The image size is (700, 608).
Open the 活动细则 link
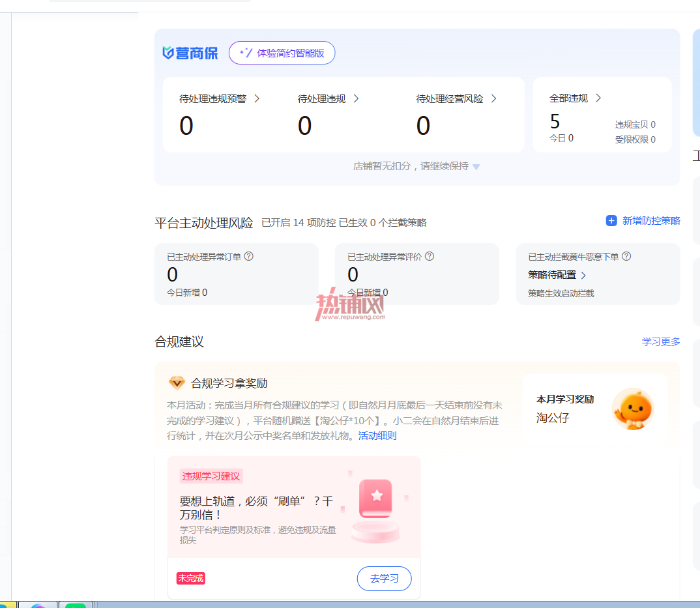click(377, 436)
